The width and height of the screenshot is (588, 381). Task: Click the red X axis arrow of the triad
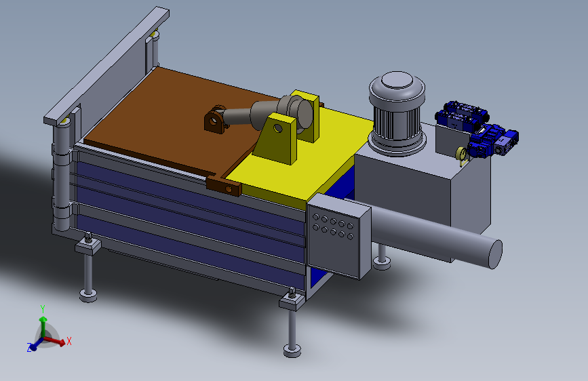coord(56,341)
